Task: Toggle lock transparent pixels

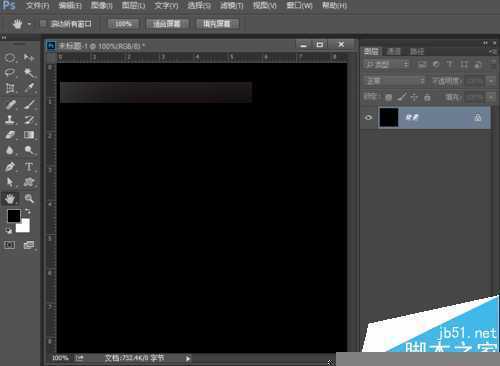Action: click(x=388, y=97)
